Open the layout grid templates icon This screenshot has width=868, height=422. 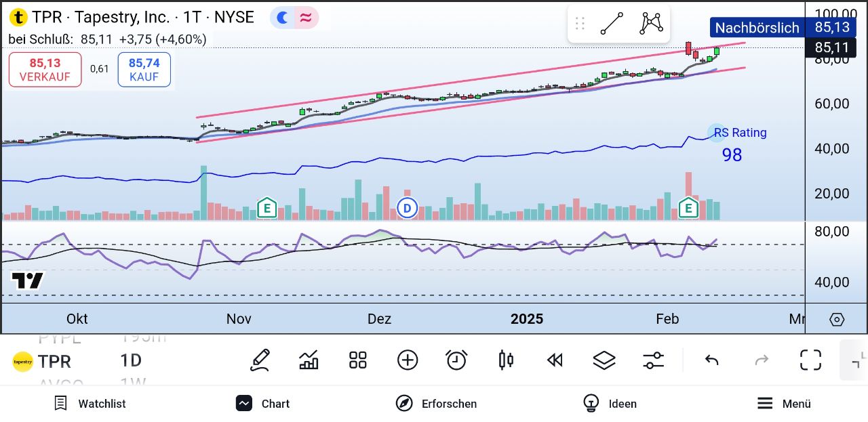point(357,360)
